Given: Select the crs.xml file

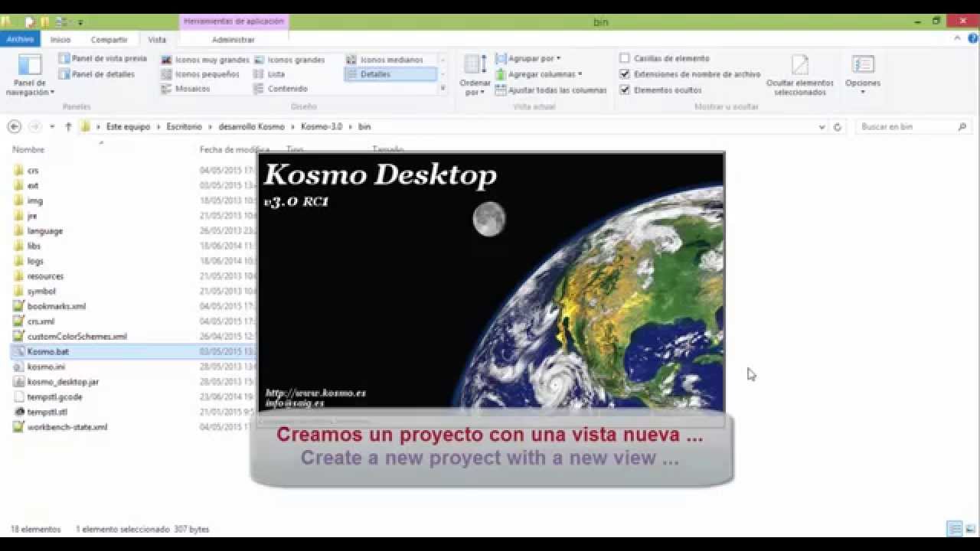Looking at the screenshot, I should pyautogui.click(x=41, y=321).
